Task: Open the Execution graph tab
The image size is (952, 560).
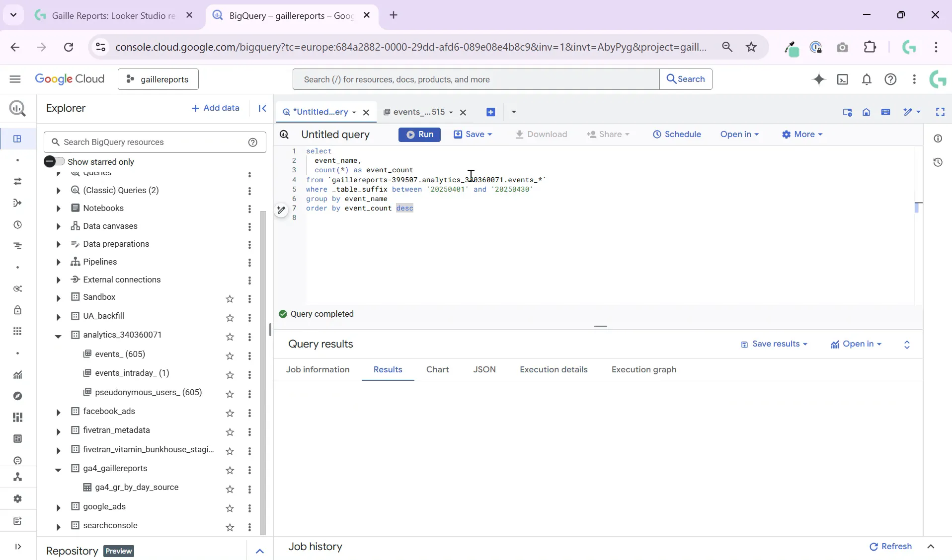Action: pyautogui.click(x=644, y=370)
